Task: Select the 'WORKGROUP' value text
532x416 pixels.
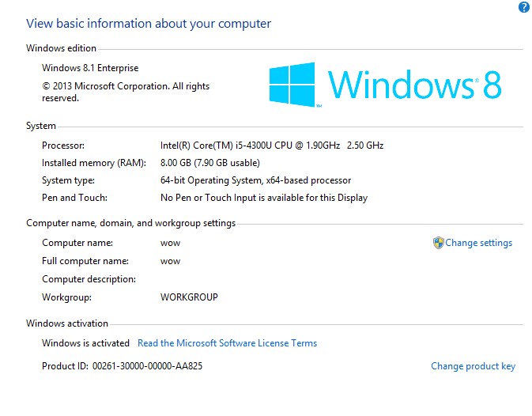Action: click(x=189, y=297)
